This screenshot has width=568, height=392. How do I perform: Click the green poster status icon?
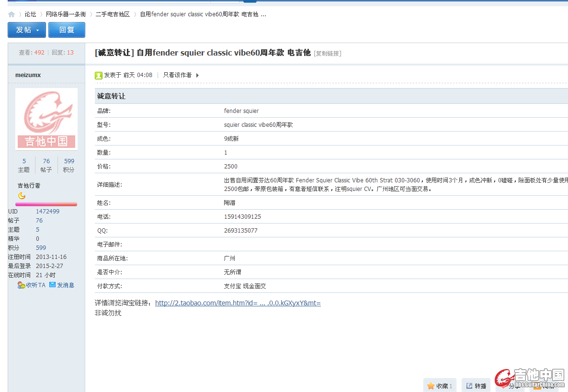pyautogui.click(x=99, y=75)
